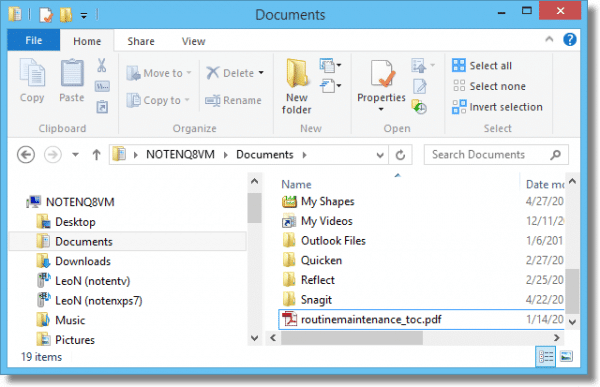Click Select all
Screen dimensions: 600x387
point(482,65)
